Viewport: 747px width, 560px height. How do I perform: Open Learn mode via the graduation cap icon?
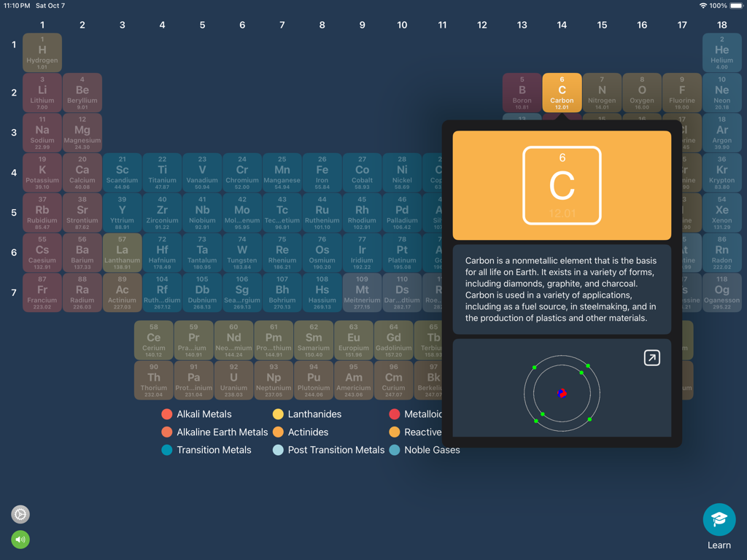pos(719,520)
